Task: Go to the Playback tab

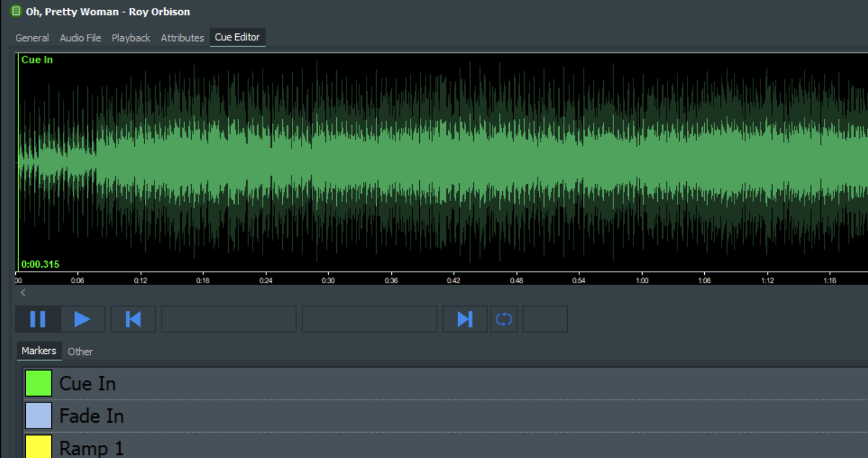Action: [131, 38]
